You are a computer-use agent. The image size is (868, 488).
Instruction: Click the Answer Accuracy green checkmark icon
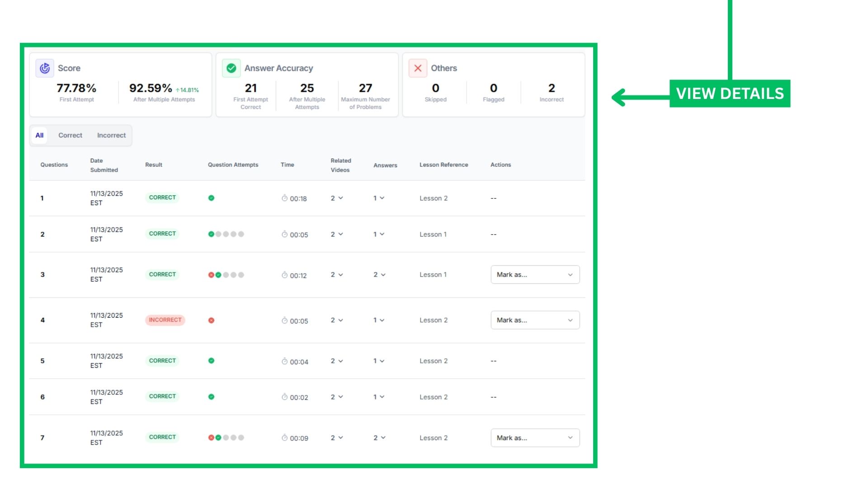231,68
